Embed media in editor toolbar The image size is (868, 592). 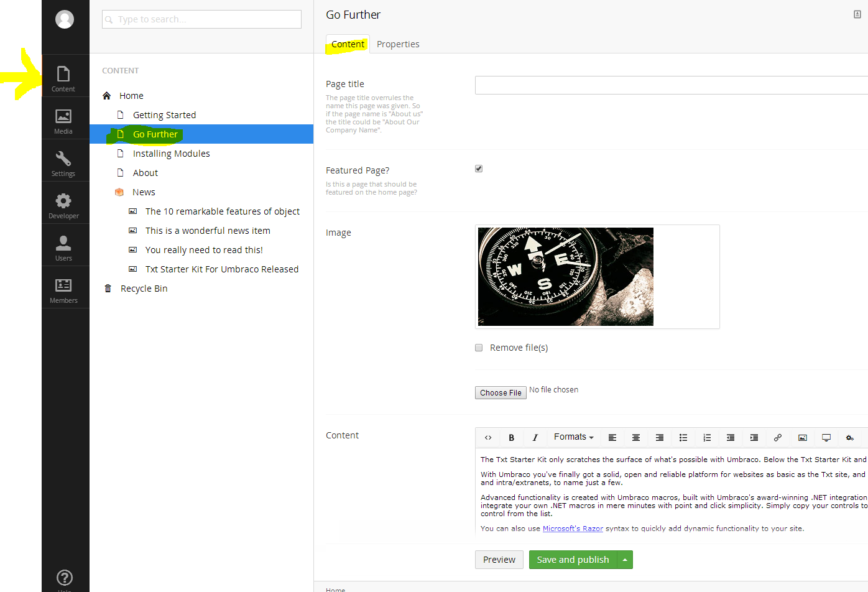pos(826,438)
